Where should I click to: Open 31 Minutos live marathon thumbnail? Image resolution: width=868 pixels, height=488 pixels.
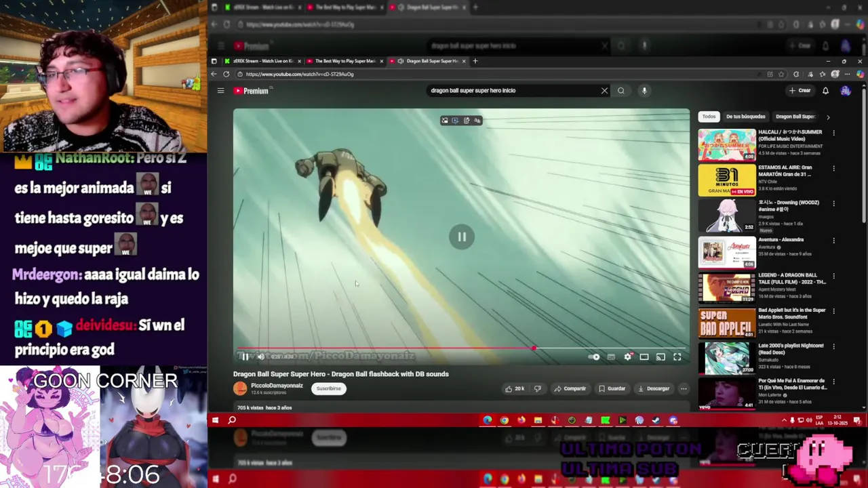pos(727,180)
